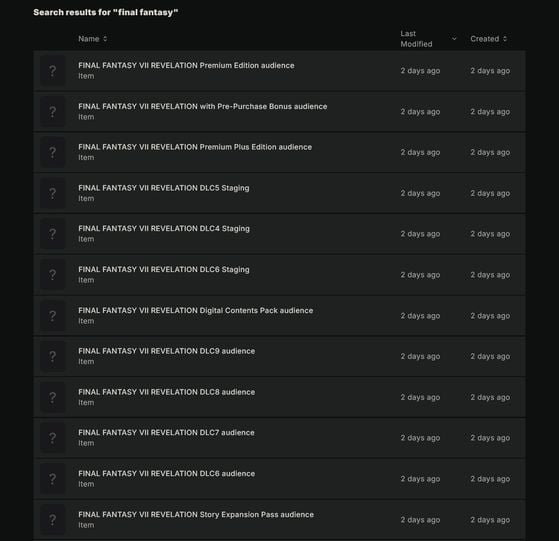Screen dimensions: 559x541
Task: Click the DLC7 audience placeholder icon
Action: click(52, 438)
